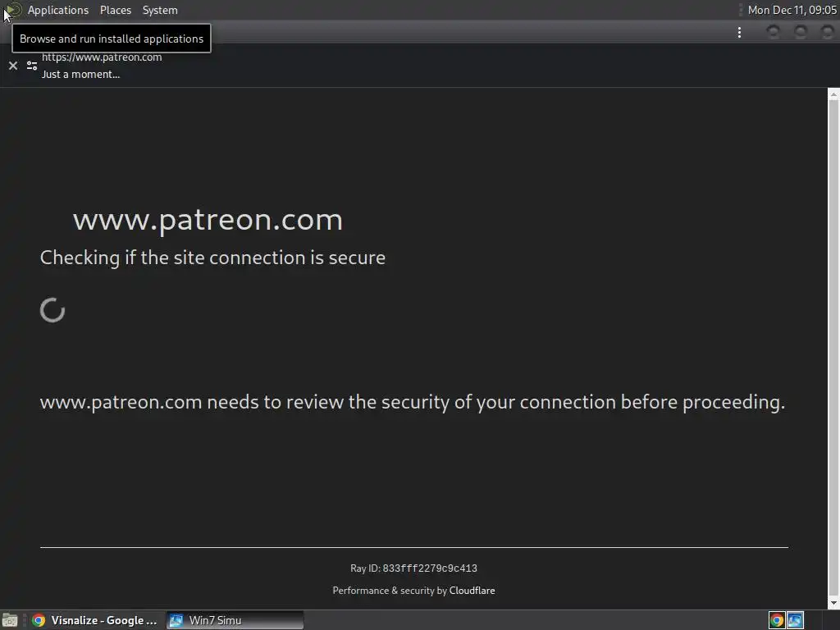View site information via the tune icon
Screen dimensions: 840x630
coord(32,66)
